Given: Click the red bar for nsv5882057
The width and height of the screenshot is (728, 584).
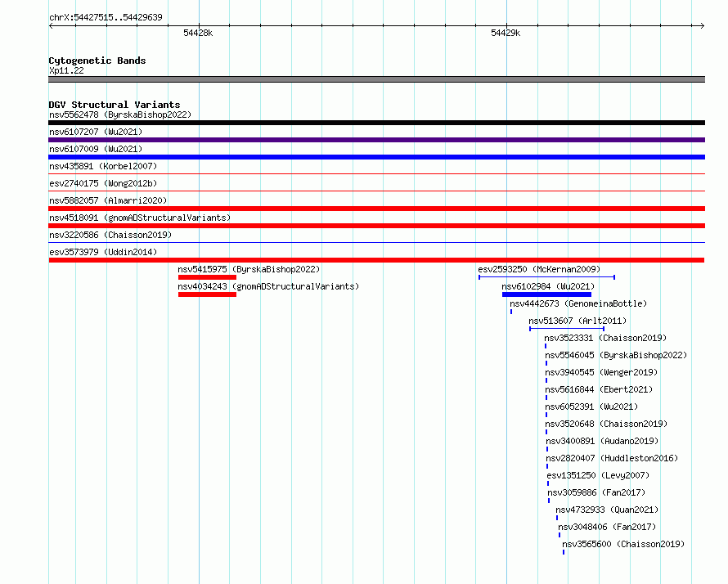Looking at the screenshot, I should tap(376, 209).
